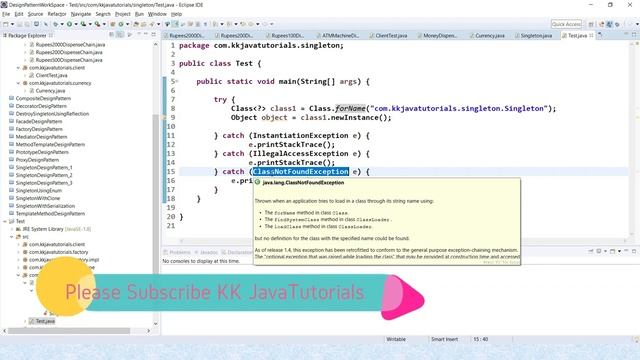Expand com.kkjavatutorials.factory package under src
This screenshot has height=360, width=640.
(18, 252)
